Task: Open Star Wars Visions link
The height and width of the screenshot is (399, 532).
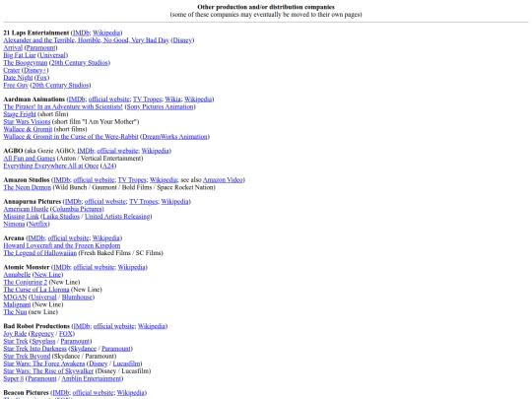Action: pos(27,122)
